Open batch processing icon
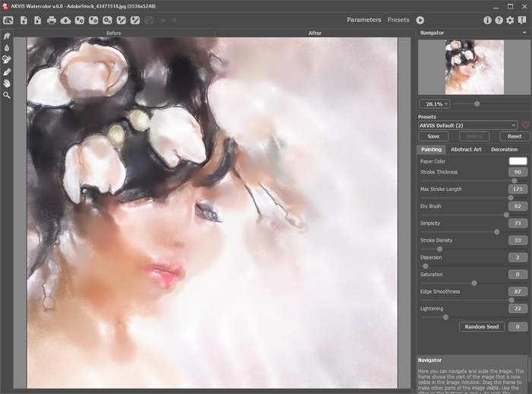The image size is (532, 394). coord(107,21)
